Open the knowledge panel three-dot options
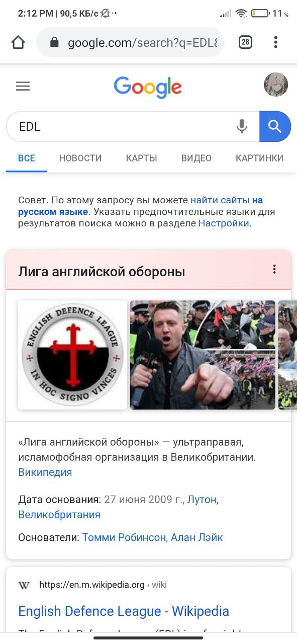Screen dimensions: 297x644 pyautogui.click(x=274, y=269)
